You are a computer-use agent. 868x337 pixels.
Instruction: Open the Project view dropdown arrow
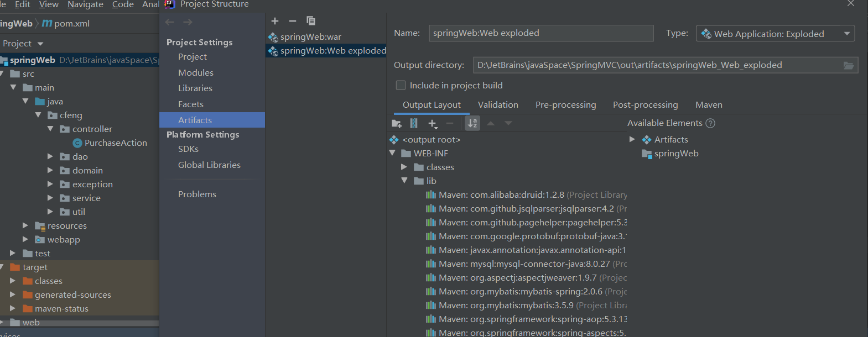40,44
